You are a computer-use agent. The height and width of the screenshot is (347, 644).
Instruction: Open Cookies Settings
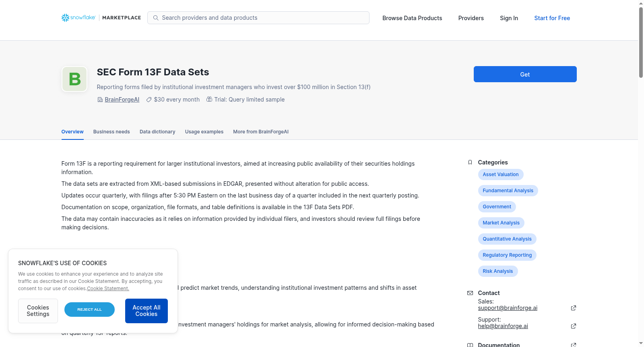pos(38,311)
